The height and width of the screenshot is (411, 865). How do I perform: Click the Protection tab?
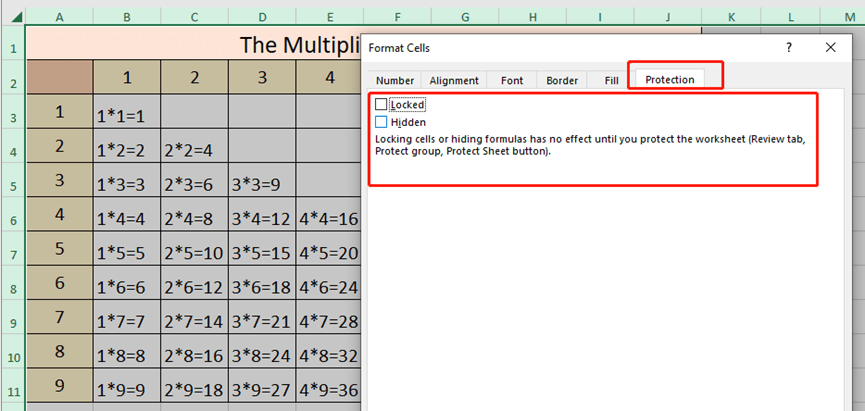pyautogui.click(x=670, y=79)
